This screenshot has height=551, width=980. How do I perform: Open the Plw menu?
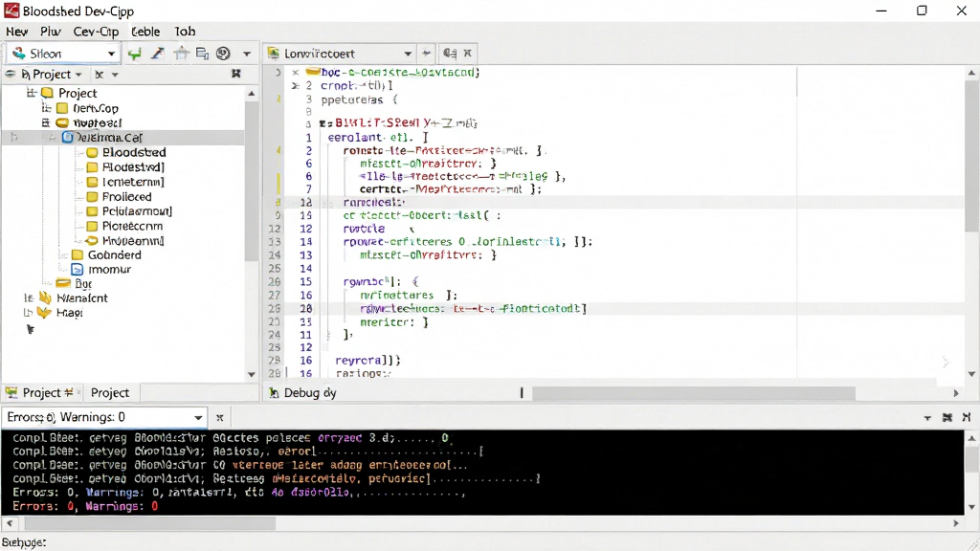pos(51,32)
